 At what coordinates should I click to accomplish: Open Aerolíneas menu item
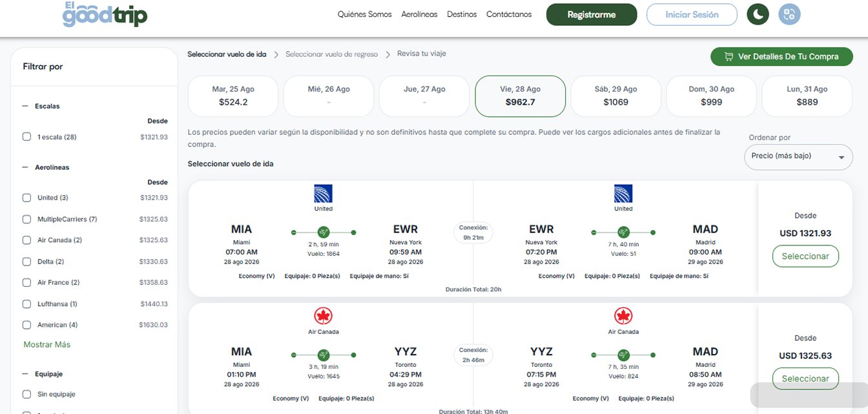(419, 14)
